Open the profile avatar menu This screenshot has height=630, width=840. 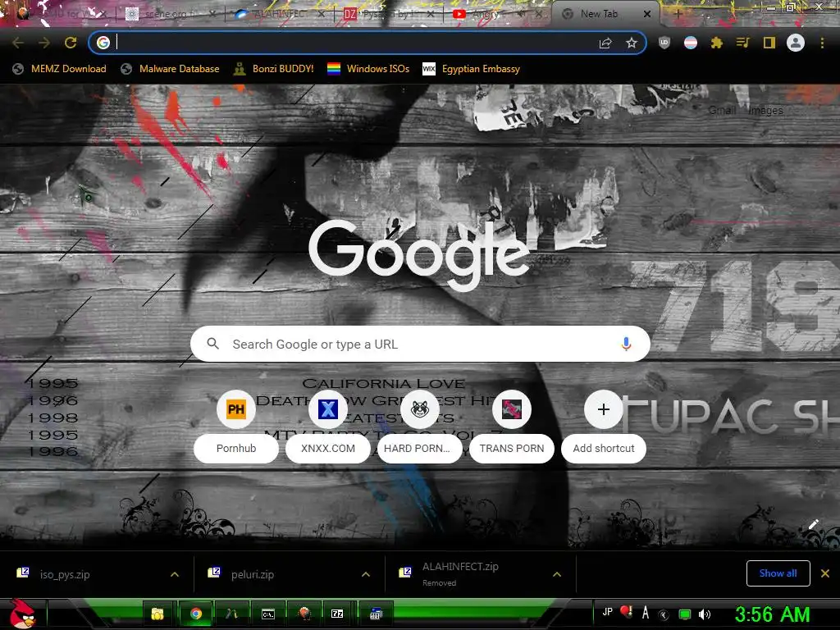[796, 43]
